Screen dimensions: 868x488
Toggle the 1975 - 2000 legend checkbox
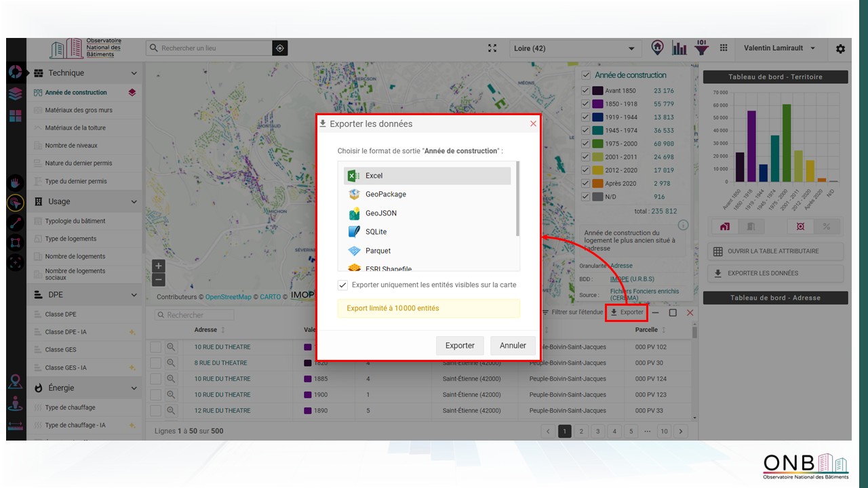tap(585, 144)
